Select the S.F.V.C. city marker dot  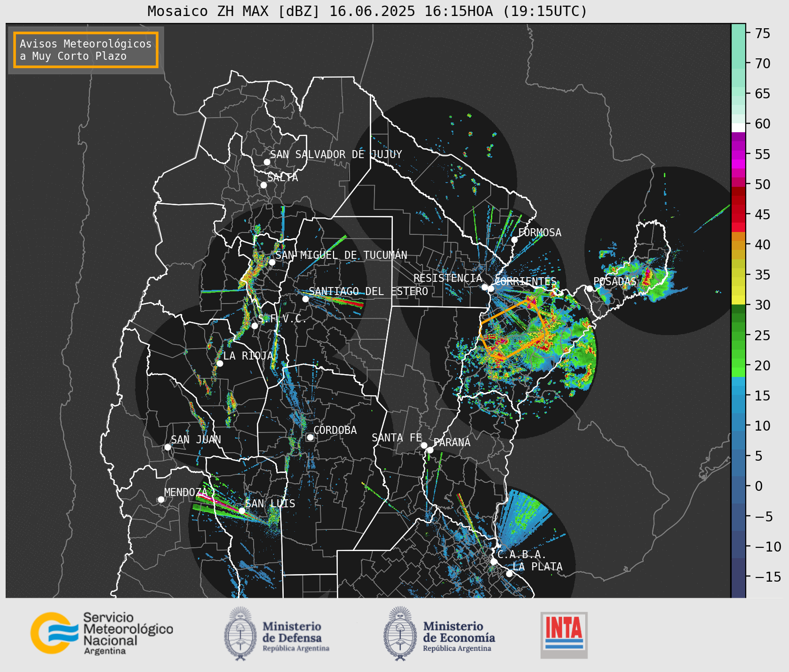(255, 326)
